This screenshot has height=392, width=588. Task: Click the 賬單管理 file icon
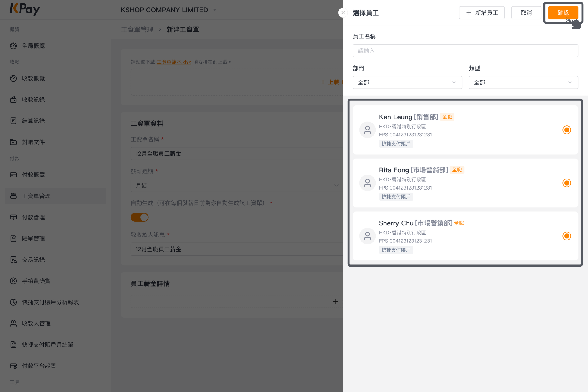[13, 239]
